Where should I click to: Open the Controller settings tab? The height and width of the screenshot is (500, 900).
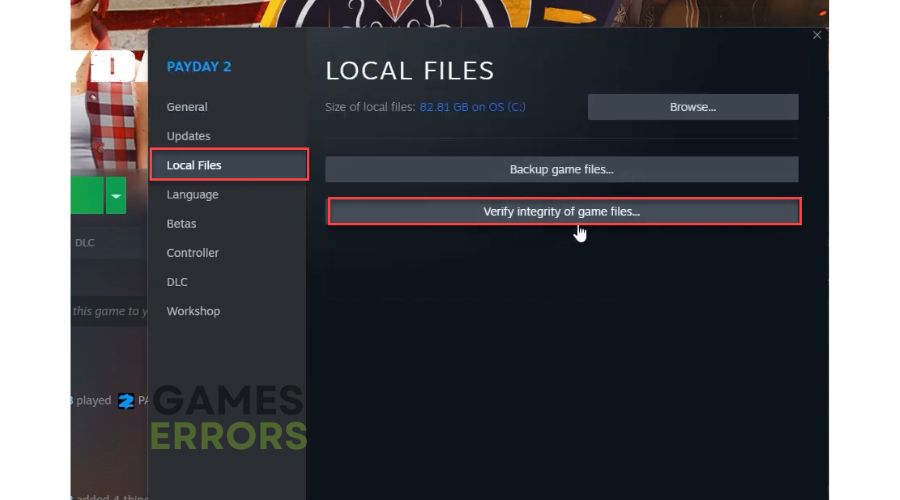(192, 253)
